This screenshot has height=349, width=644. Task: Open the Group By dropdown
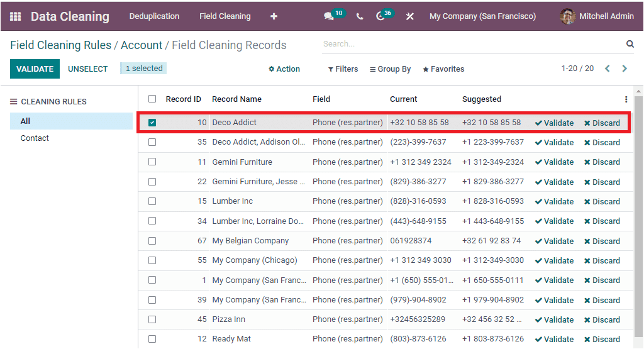tap(391, 69)
